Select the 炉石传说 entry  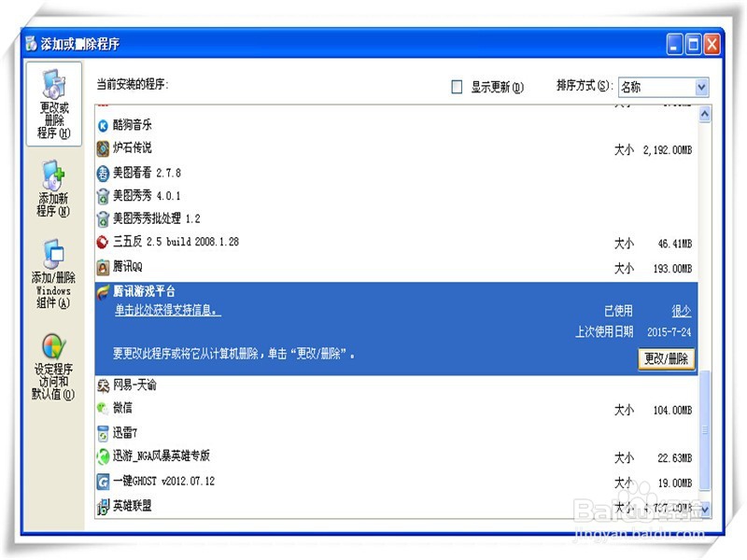point(396,148)
